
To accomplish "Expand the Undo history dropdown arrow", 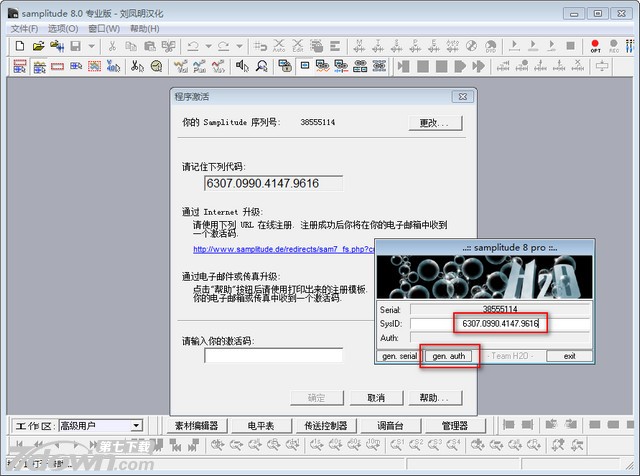I will (x=208, y=46).
